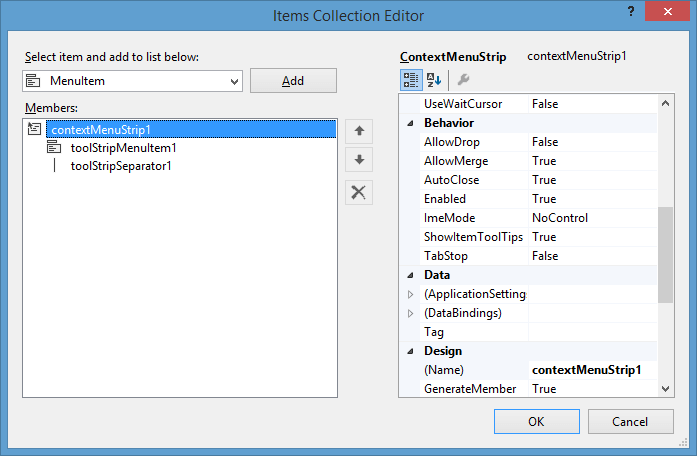Image resolution: width=697 pixels, height=456 pixels.
Task: Click the ContextMenuStrip header label
Action: coord(453,57)
